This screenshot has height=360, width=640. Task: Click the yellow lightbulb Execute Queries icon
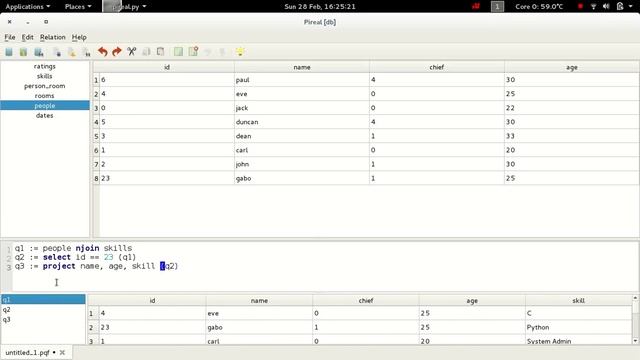tap(240, 51)
